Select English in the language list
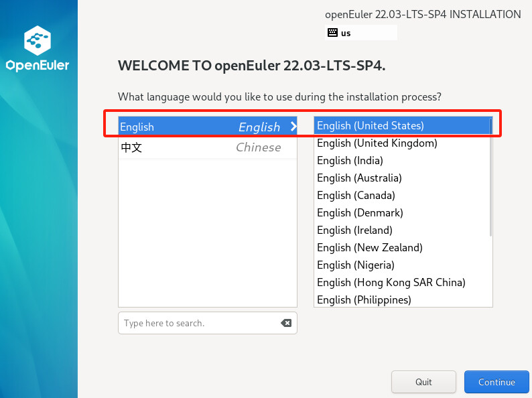The image size is (532, 398). point(208,127)
